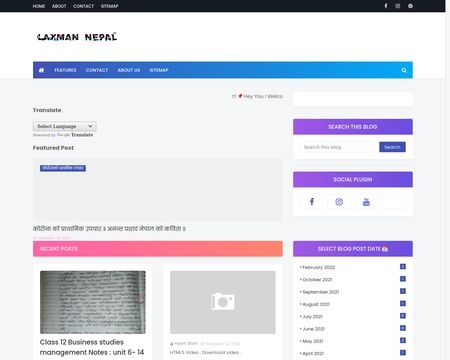Open CONTACT in blue navbar
The image size is (450, 360).
(x=97, y=70)
